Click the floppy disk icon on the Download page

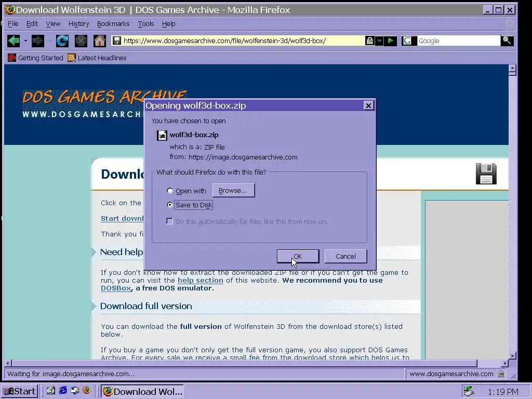pyautogui.click(x=486, y=174)
